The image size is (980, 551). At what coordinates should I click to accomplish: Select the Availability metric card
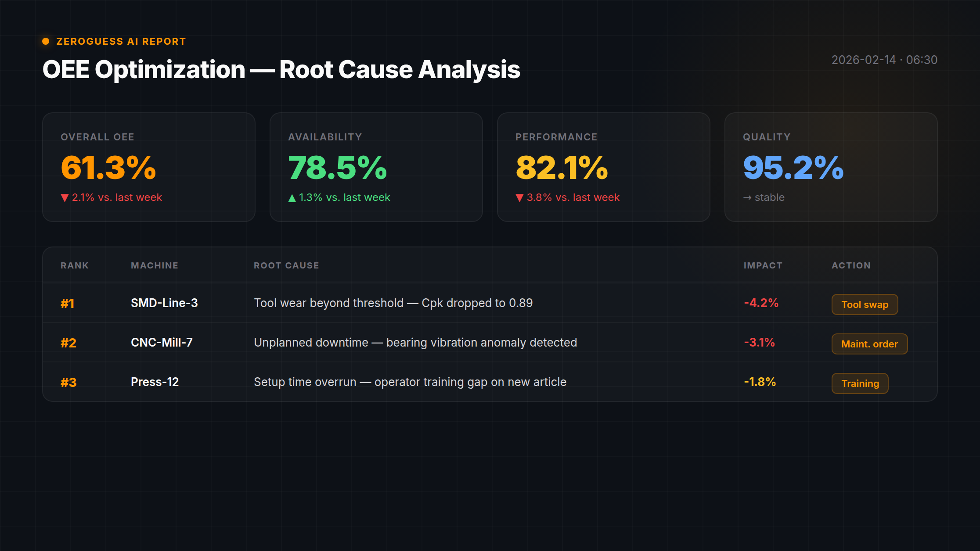pyautogui.click(x=376, y=167)
